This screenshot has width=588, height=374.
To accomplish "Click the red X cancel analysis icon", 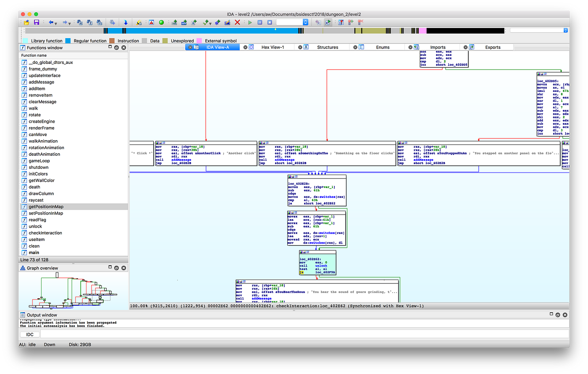I will tap(237, 22).
